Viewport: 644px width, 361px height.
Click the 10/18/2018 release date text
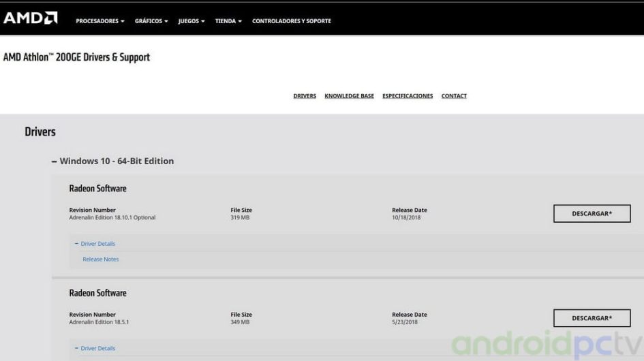(x=406, y=218)
